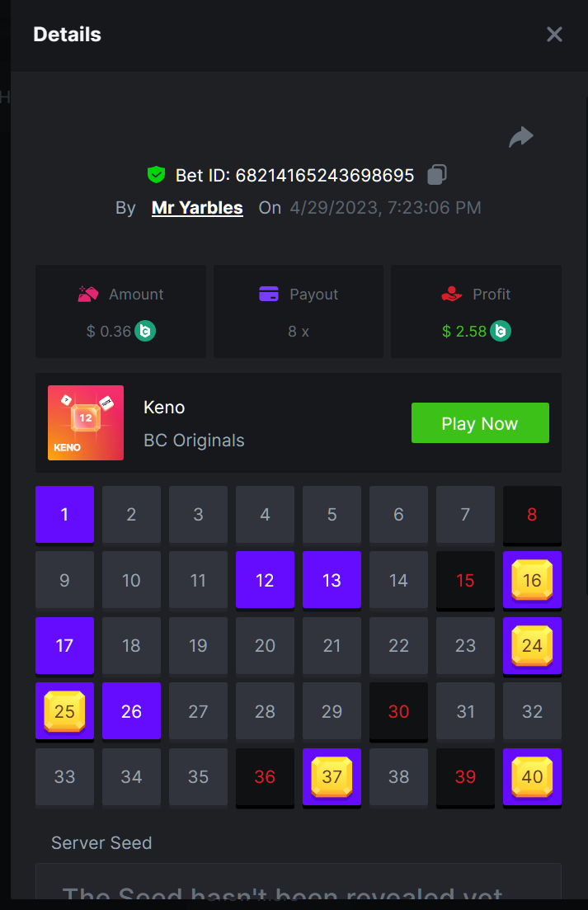Click the Amount gems icon
The image size is (588, 910).
[88, 295]
